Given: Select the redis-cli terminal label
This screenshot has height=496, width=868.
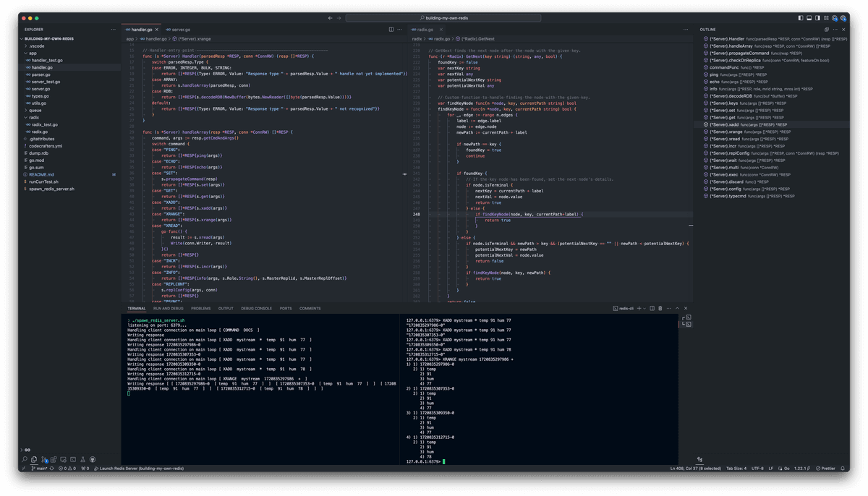Looking at the screenshot, I should point(624,309).
